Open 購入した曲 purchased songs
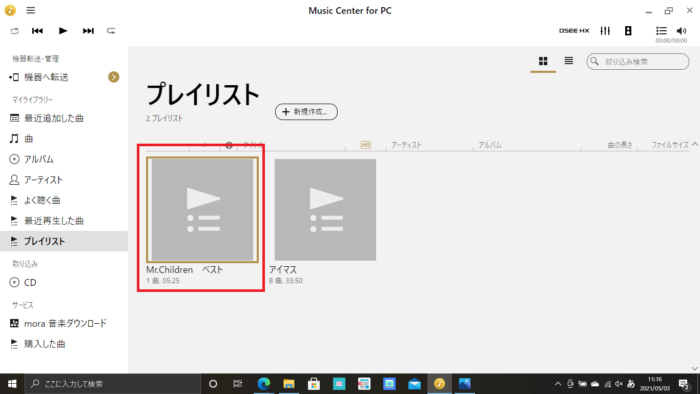The image size is (700, 394). click(45, 344)
